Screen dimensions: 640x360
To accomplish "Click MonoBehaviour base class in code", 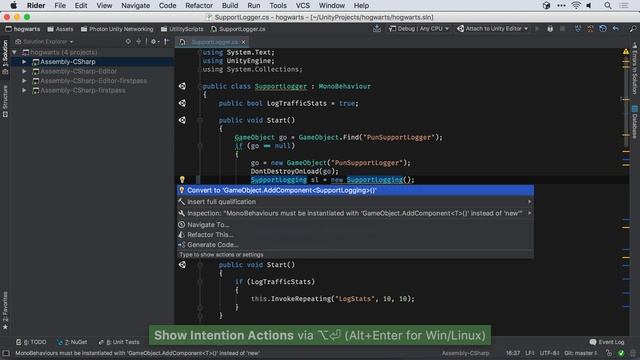I will (344, 86).
